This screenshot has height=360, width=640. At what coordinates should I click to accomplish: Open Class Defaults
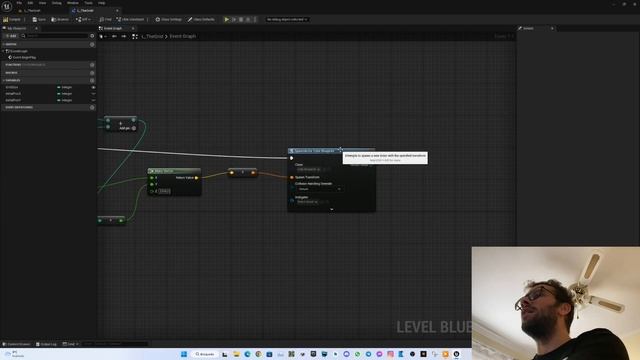tap(201, 19)
